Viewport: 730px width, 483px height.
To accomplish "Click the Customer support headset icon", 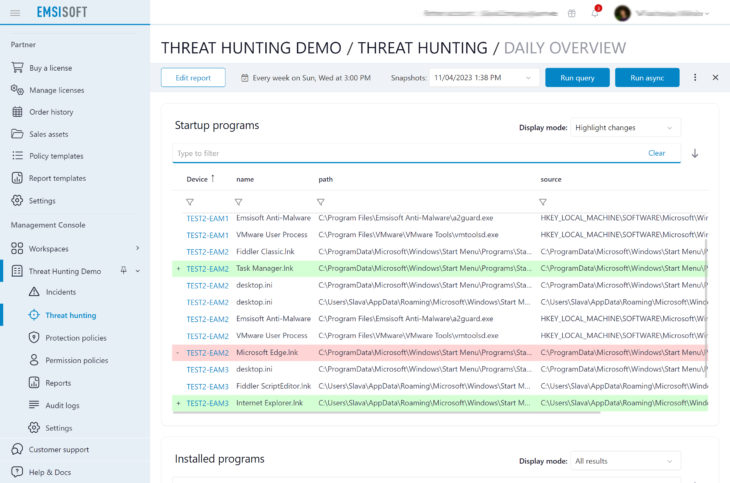I will pyautogui.click(x=17, y=449).
